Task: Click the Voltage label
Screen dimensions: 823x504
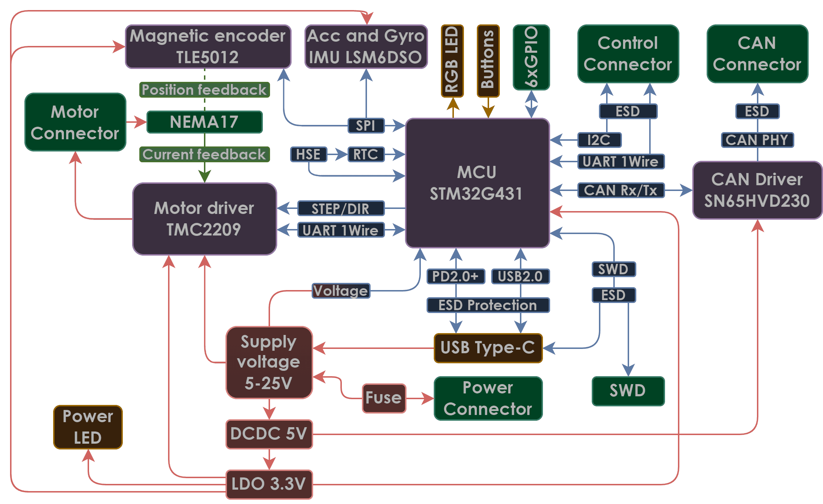Action: pyautogui.click(x=341, y=291)
